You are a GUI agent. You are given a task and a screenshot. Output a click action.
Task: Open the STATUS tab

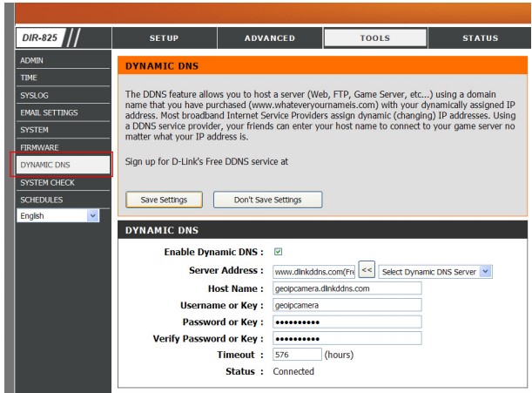point(480,38)
